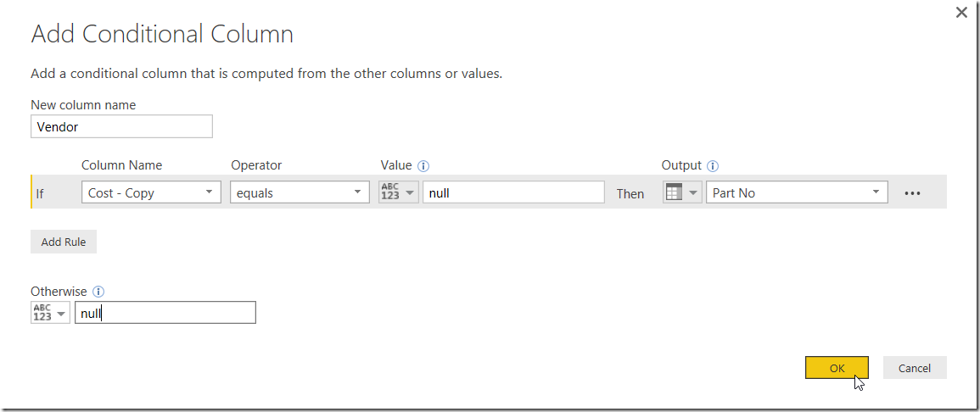The height and width of the screenshot is (412, 980).
Task: Click the Output table column type icon
Action: click(674, 193)
